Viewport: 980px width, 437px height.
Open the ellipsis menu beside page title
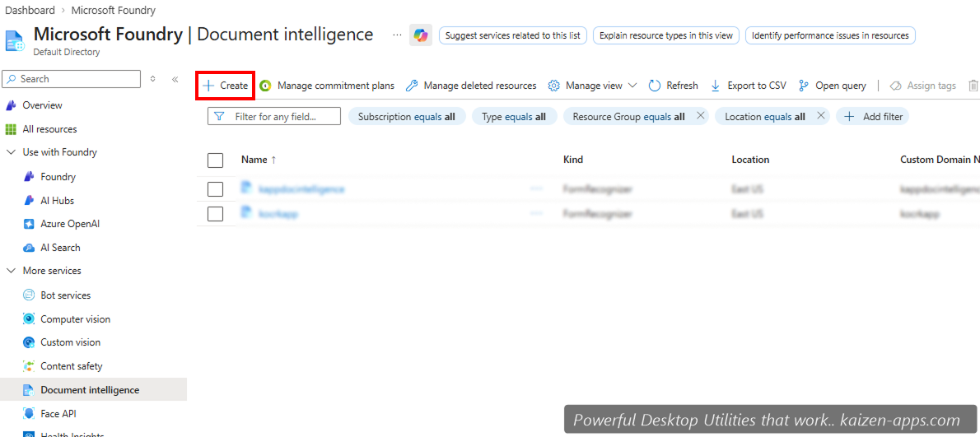(x=397, y=35)
